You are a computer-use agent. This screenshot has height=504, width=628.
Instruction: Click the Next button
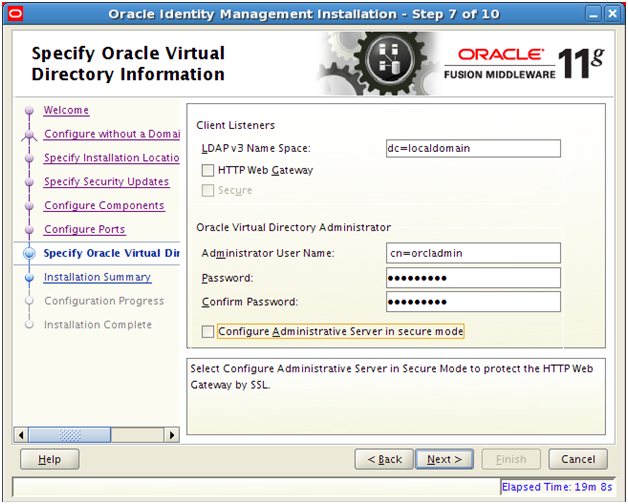tap(445, 459)
